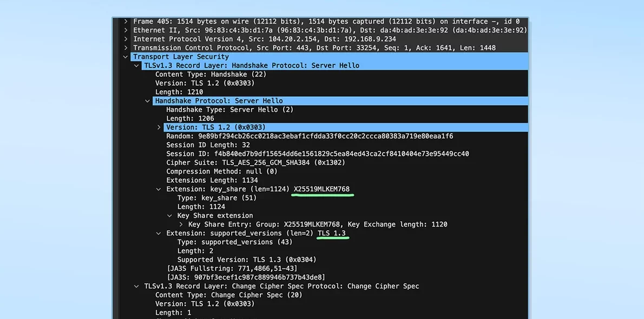
Task: Collapse the Transport Layer Security tree
Action: tap(126, 57)
